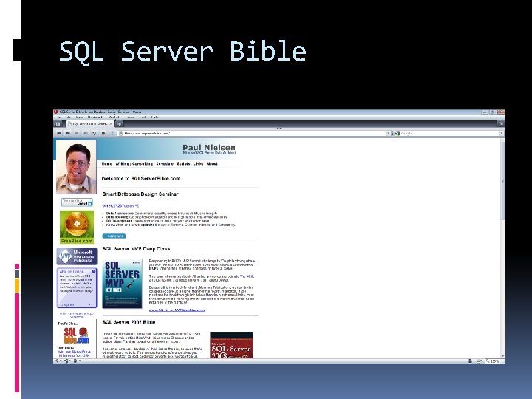Click the first icon in the status bar

tap(58, 361)
